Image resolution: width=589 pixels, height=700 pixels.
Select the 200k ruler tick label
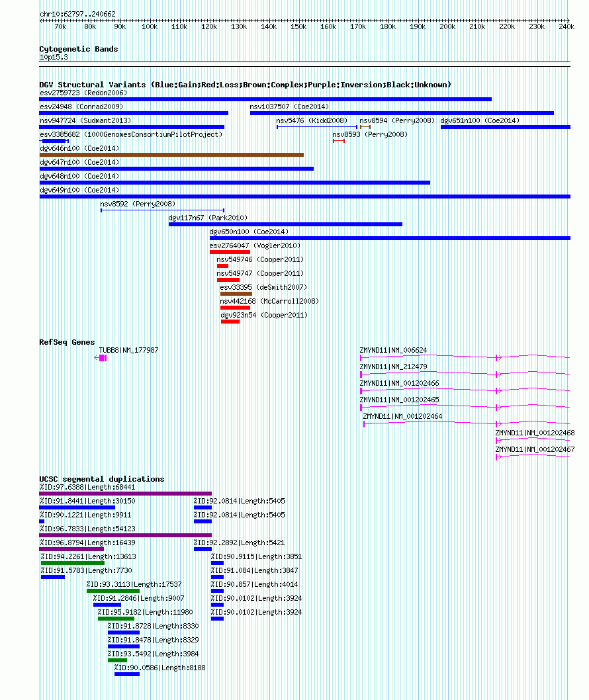coord(447,26)
